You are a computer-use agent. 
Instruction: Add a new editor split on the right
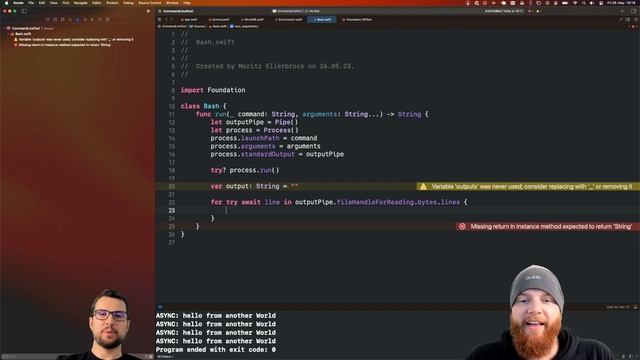[635, 20]
